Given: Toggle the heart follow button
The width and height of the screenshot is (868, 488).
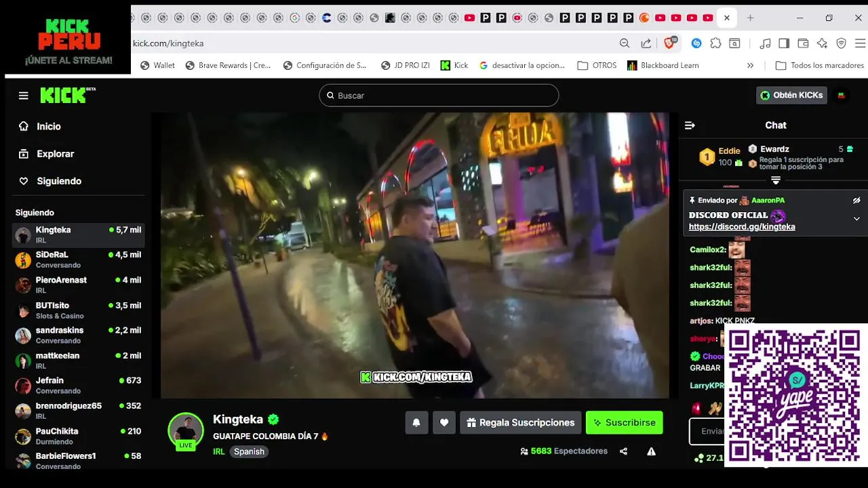Looking at the screenshot, I should pos(444,422).
